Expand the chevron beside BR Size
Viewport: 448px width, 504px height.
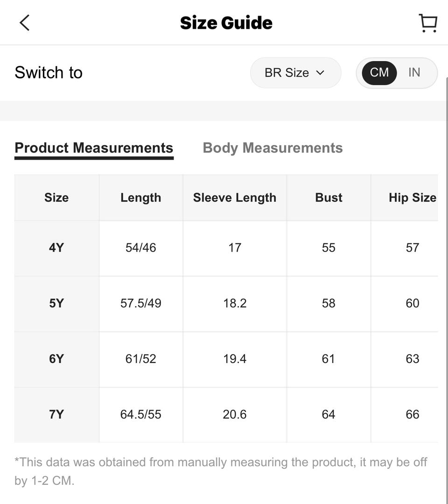tap(320, 73)
